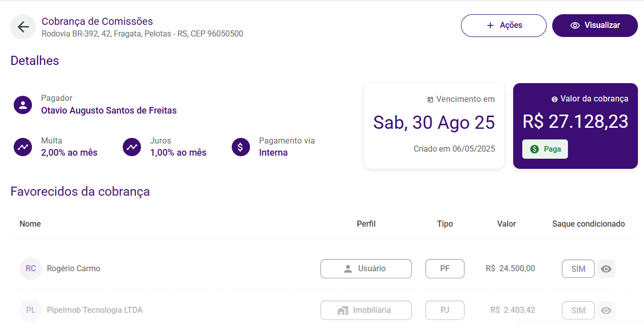Click the Multa trend icon
The width and height of the screenshot is (644, 324).
click(22, 147)
